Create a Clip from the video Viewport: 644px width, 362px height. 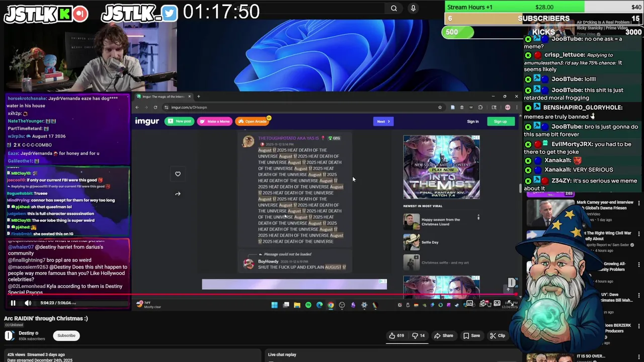click(x=498, y=335)
